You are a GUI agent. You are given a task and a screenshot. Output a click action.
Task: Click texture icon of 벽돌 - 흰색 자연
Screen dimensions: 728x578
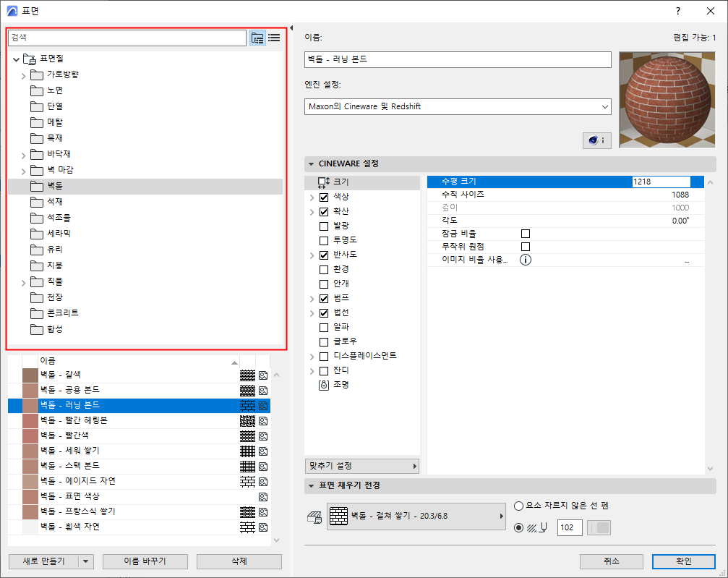point(263,527)
